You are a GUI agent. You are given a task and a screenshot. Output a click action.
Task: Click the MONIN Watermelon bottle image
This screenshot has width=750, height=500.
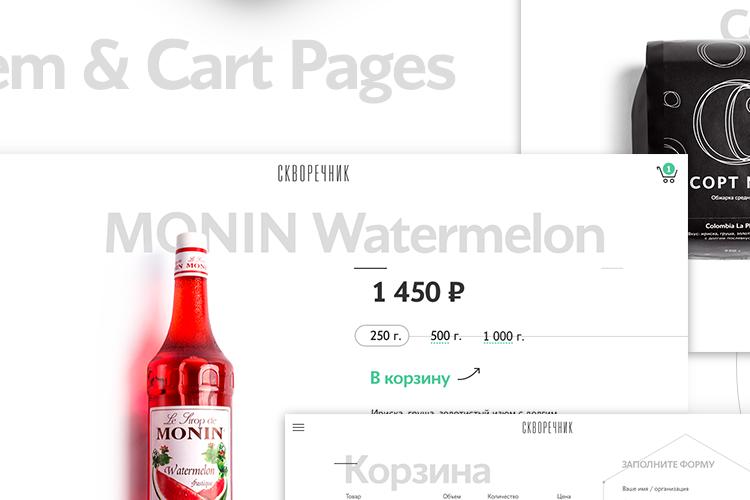coord(190,367)
